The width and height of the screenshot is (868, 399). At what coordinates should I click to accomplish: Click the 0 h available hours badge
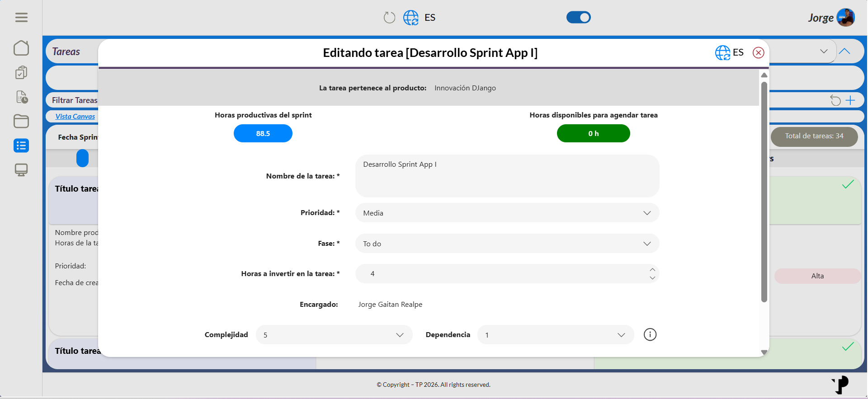pos(594,133)
